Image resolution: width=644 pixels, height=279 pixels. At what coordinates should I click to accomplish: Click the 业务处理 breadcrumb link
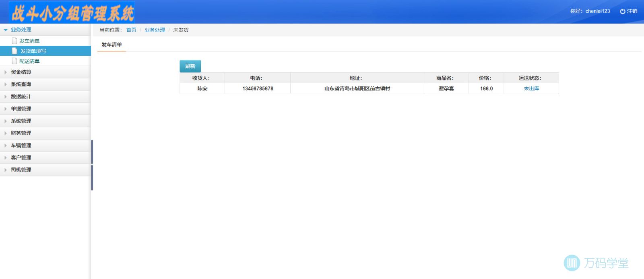click(x=155, y=30)
